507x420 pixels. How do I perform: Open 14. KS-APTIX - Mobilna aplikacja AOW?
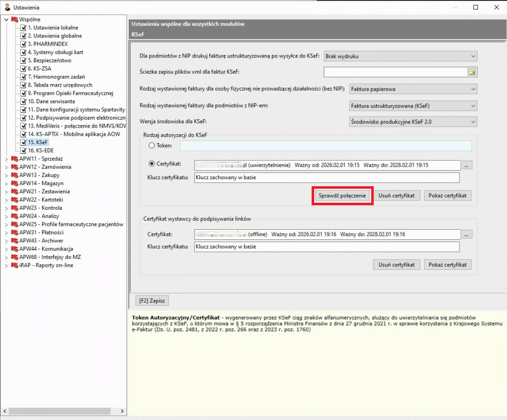point(74,134)
